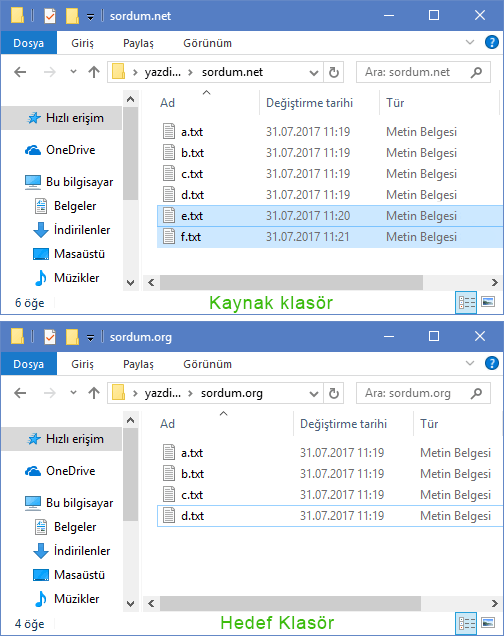Switch to large icons view in sordum.net window

pos(488,302)
